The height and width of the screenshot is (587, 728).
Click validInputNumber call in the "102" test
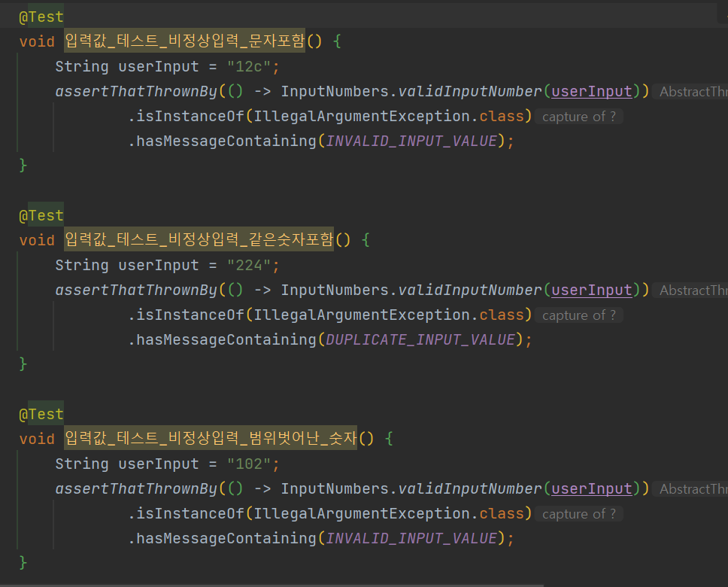[x=470, y=489]
